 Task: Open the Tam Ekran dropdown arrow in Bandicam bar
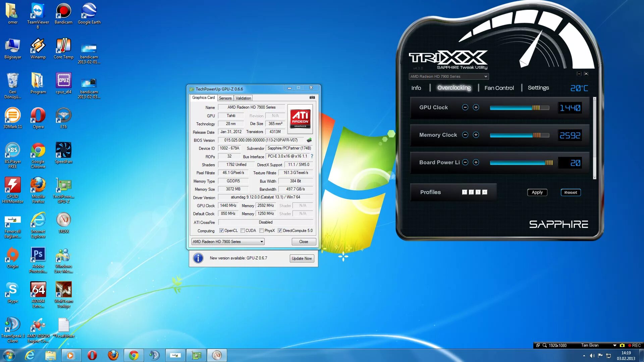614,345
